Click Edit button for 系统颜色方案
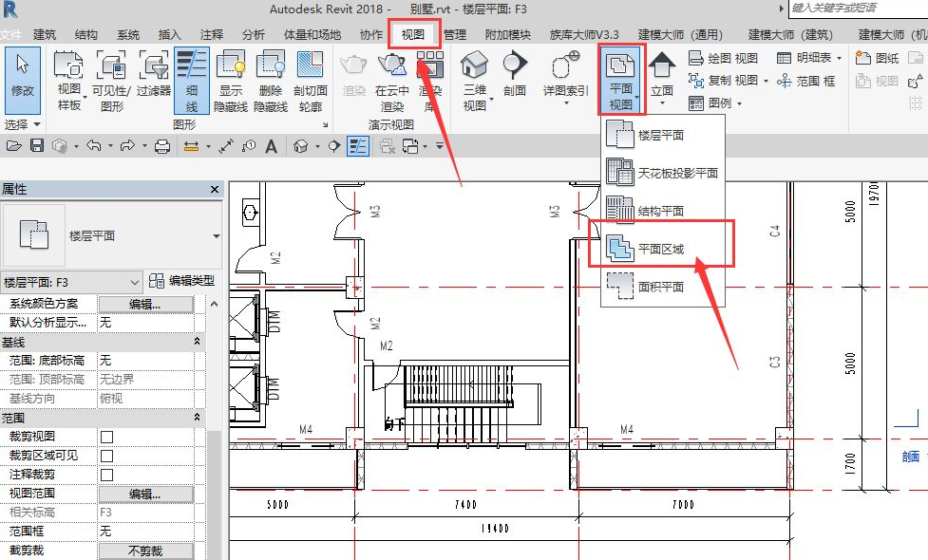Image resolution: width=928 pixels, height=560 pixels. (x=145, y=304)
